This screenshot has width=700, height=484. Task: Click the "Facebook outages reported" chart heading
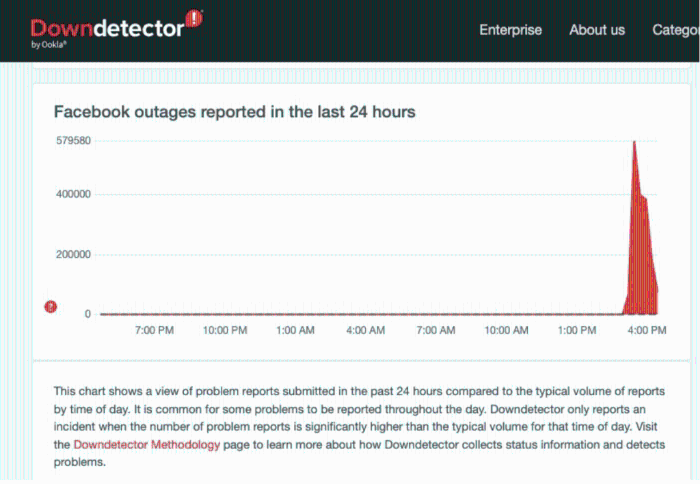tap(234, 112)
